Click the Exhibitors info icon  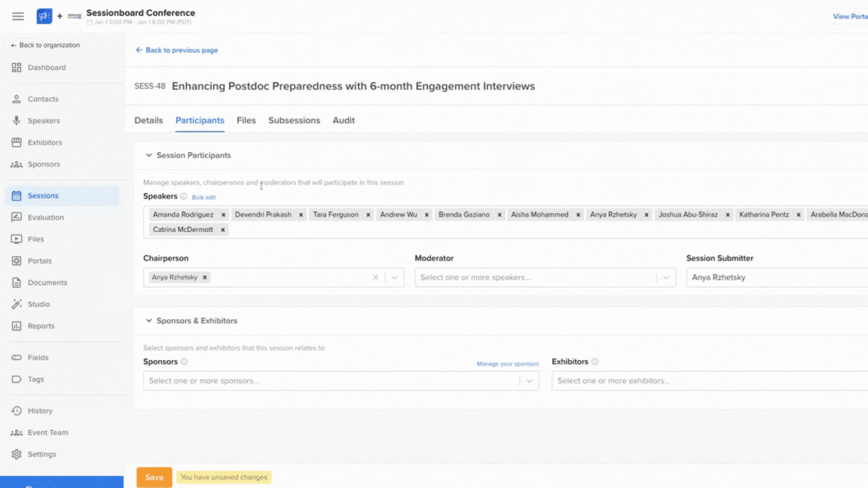[x=595, y=361]
